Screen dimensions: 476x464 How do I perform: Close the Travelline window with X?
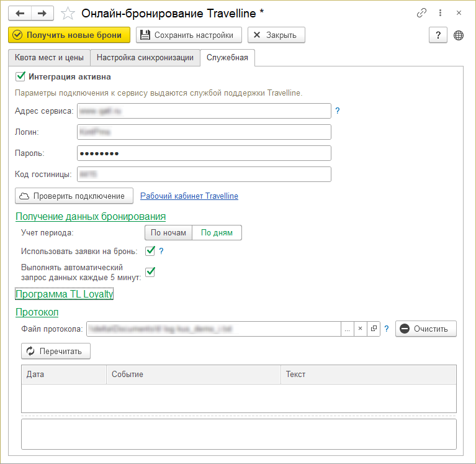coord(459,13)
